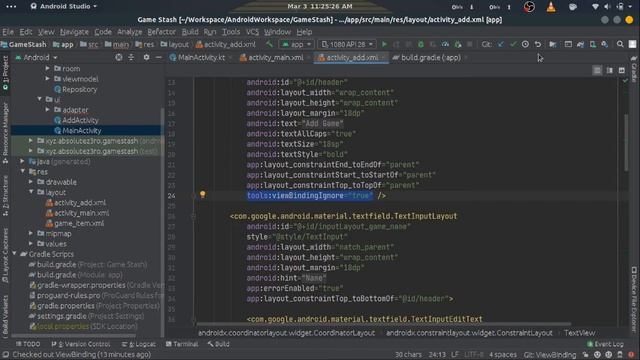Toggle the Device File Explorer side panel
The height and width of the screenshot is (360, 640).
click(x=634, y=300)
